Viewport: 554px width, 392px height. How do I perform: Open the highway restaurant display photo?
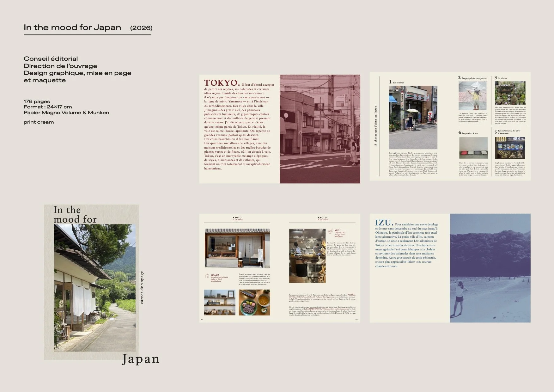[510, 148]
